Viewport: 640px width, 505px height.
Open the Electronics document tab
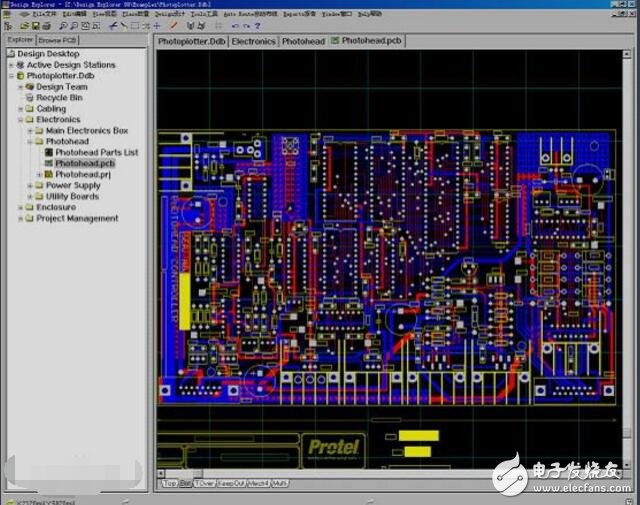coord(253,41)
